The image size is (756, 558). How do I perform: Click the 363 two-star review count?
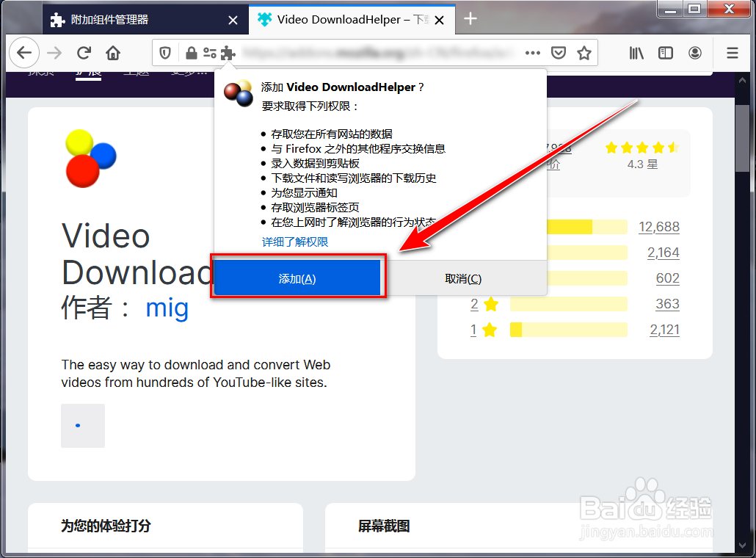[x=668, y=304]
